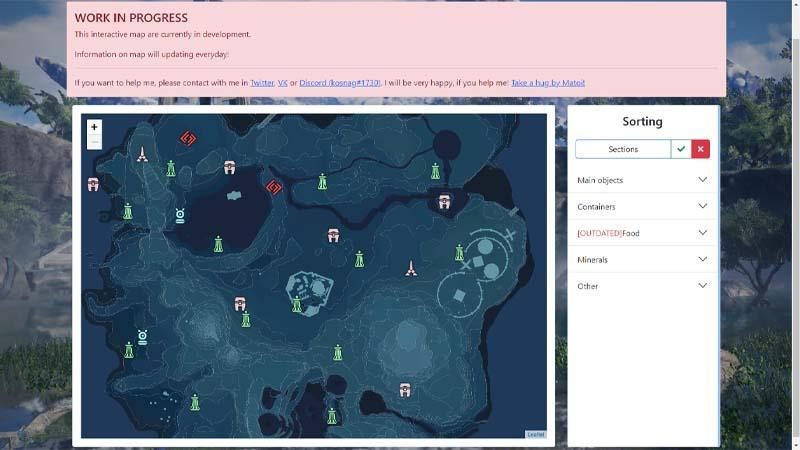Expand the Other section
The image size is (800, 450).
[x=642, y=286]
